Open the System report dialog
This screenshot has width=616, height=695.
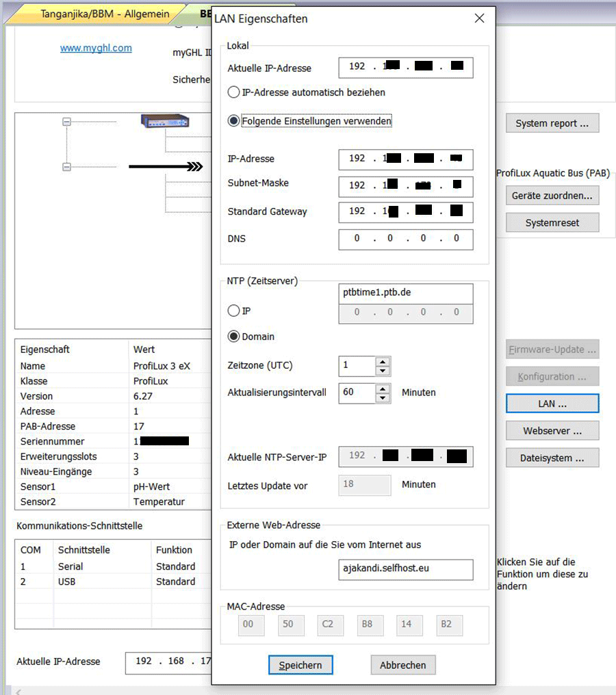point(552,123)
